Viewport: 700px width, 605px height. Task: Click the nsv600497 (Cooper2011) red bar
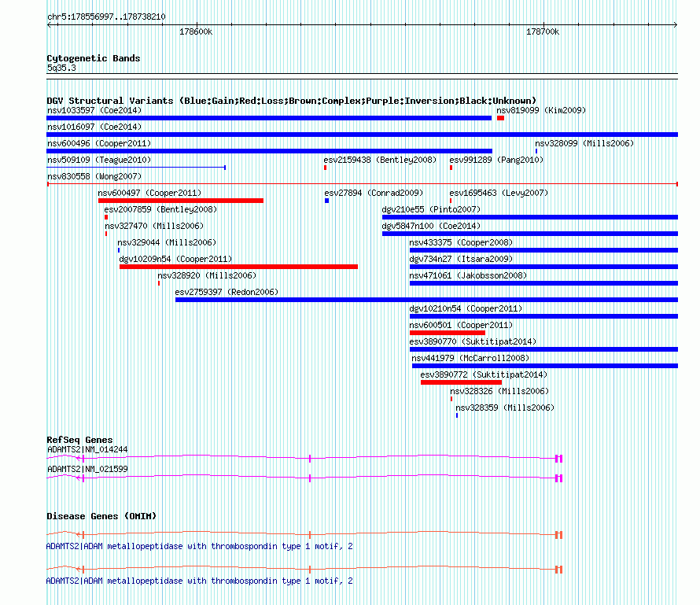click(181, 201)
